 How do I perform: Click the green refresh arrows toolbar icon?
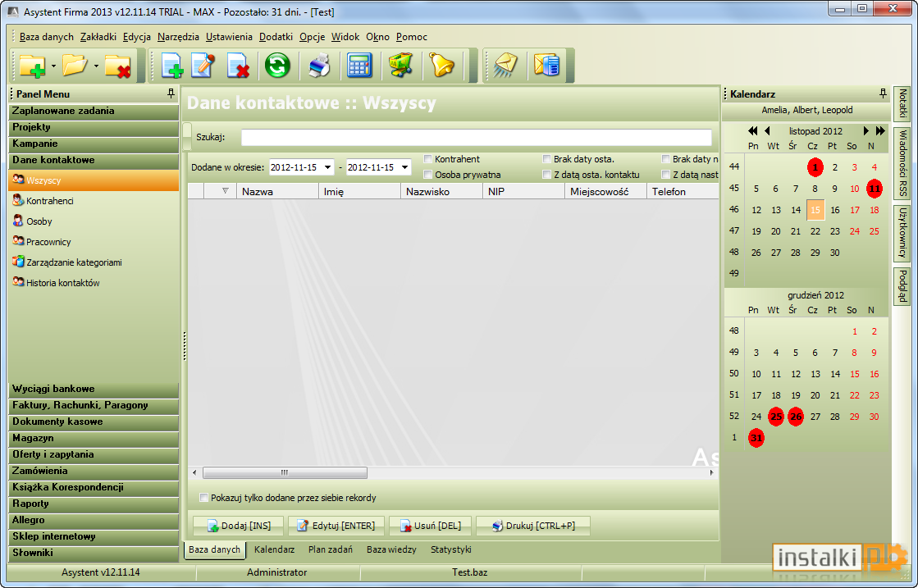pyautogui.click(x=277, y=65)
